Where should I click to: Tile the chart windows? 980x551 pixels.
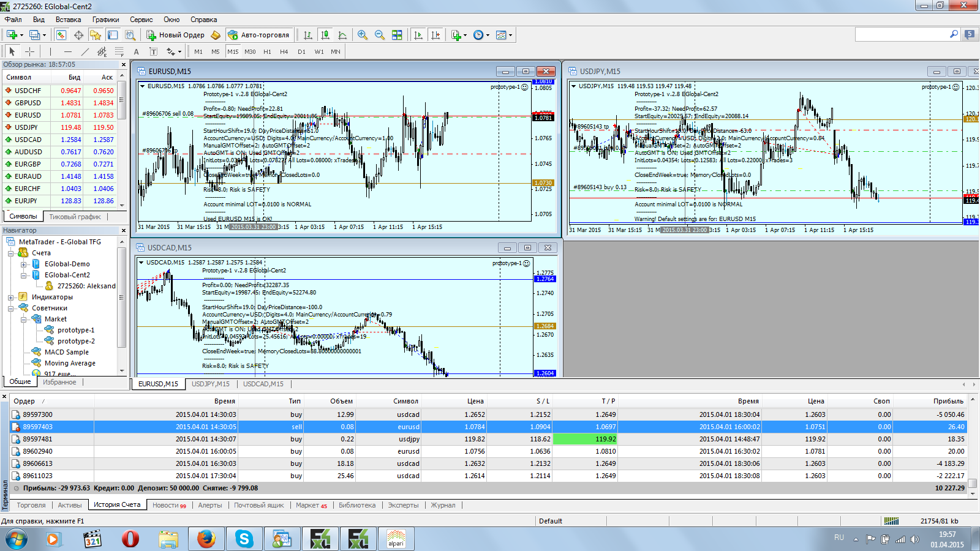[397, 35]
